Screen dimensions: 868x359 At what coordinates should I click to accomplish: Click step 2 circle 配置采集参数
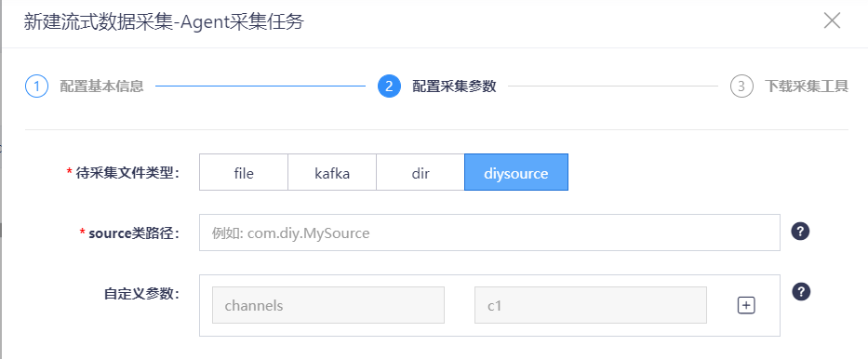[389, 86]
